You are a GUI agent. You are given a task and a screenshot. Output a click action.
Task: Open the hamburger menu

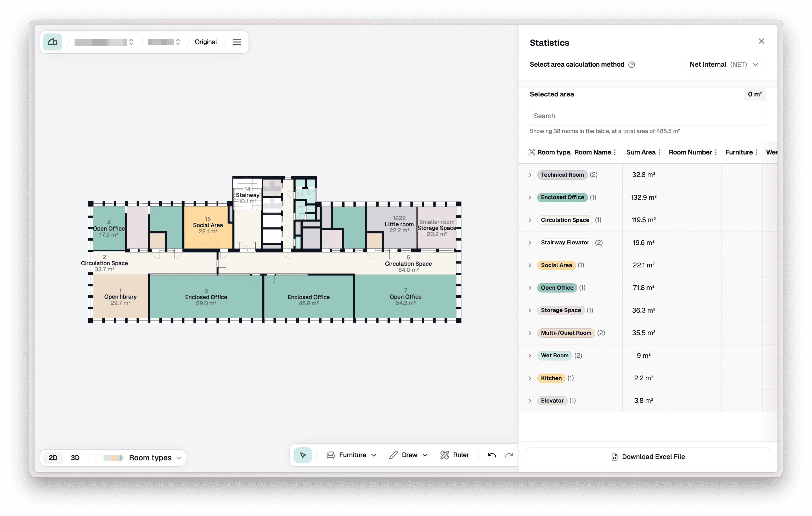tap(237, 42)
